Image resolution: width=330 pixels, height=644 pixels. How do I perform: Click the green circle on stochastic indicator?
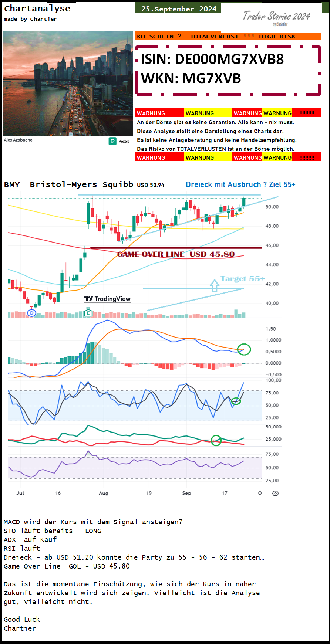[x=236, y=401]
